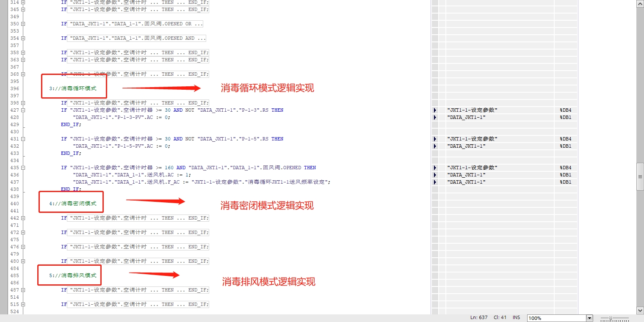Click operand arrow for line 428's "DATA_JKT1-1" row

(435, 117)
